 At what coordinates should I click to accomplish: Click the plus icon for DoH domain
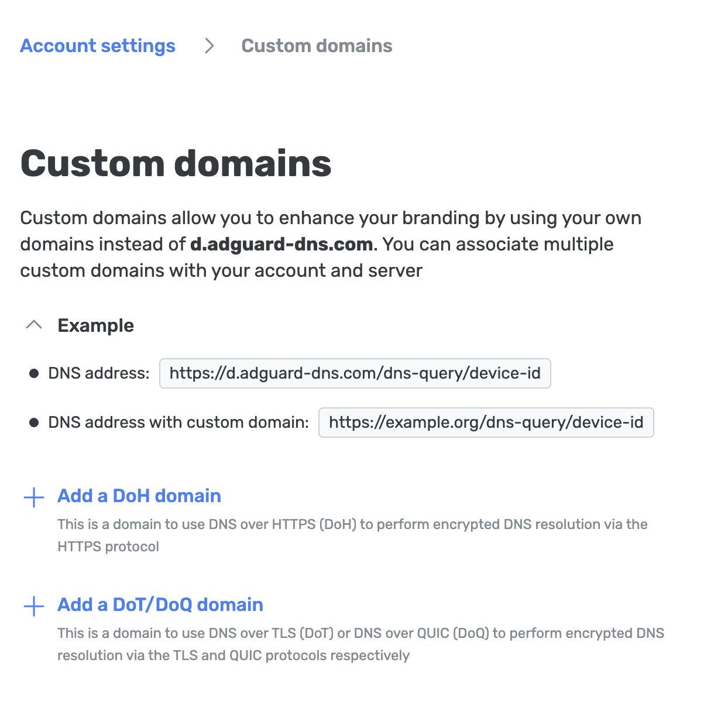point(34,497)
